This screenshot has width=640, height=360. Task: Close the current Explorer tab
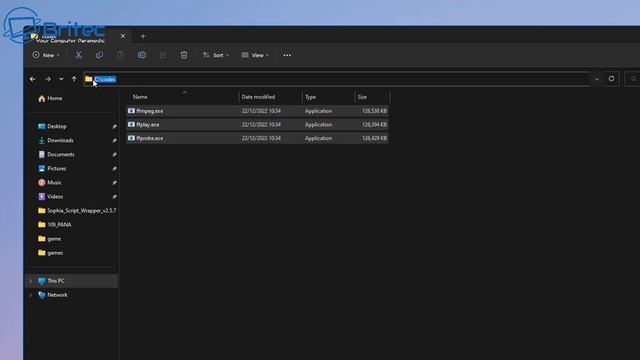(123, 36)
